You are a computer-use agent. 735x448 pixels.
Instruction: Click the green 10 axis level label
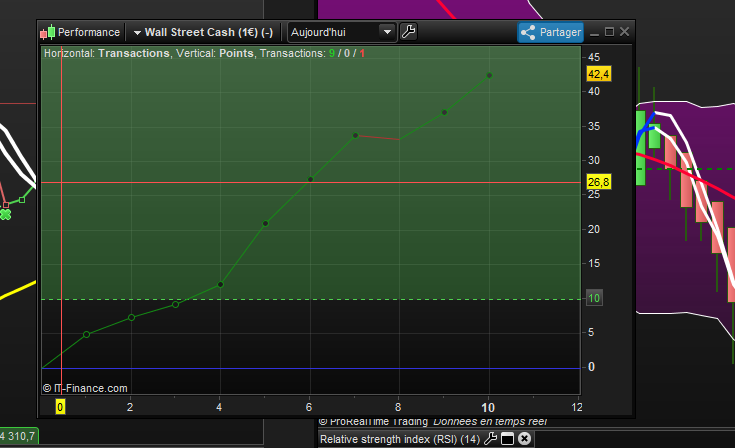[594, 298]
